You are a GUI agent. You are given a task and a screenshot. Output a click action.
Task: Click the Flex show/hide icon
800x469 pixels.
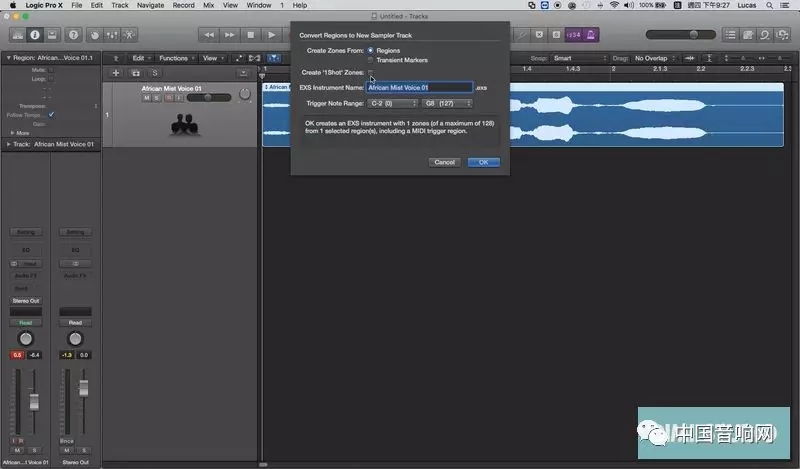255,58
